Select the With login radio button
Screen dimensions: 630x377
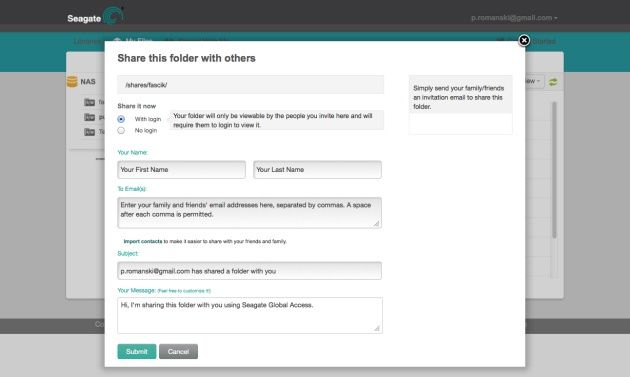point(121,119)
